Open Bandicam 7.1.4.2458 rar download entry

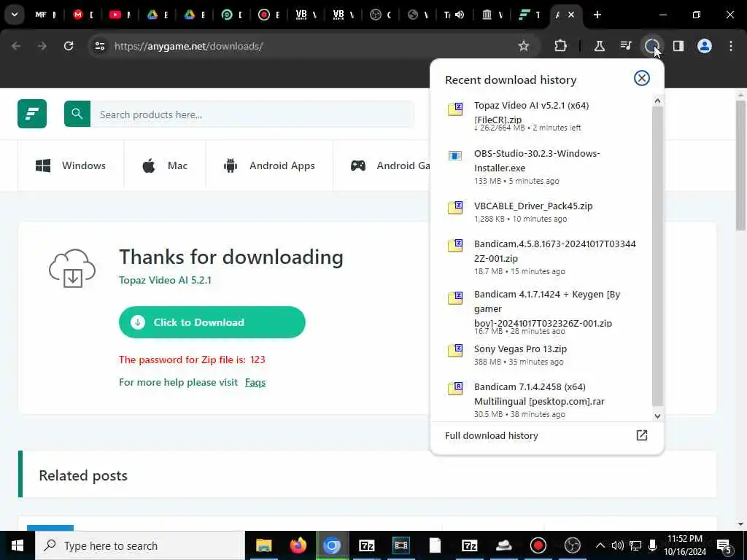(x=541, y=400)
